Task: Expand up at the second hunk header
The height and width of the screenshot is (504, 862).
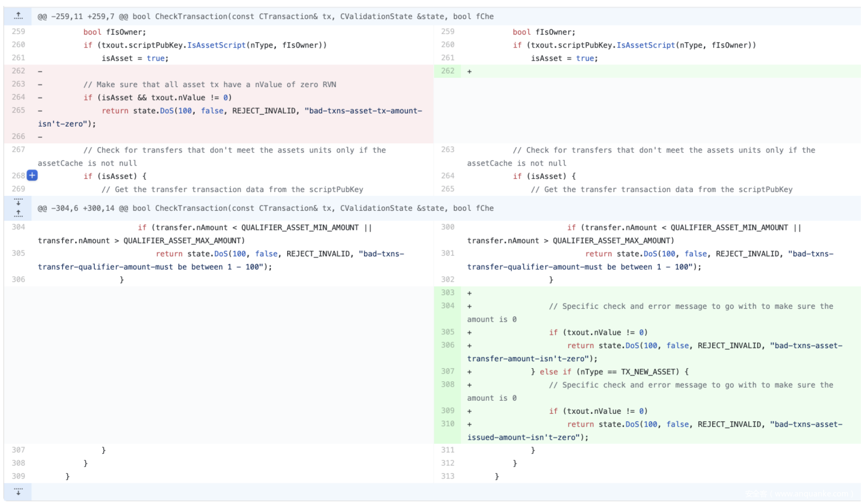Action: pos(18,213)
